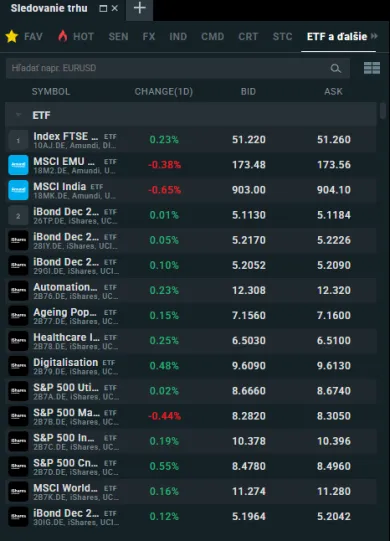
Task: Click the iShares logo for S&P 500 Cn
Action: click(x=18, y=466)
